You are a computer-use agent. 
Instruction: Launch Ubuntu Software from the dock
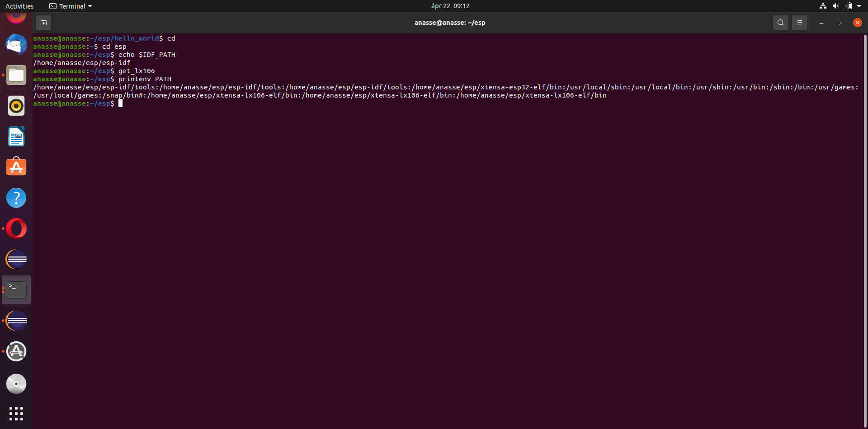[16, 167]
